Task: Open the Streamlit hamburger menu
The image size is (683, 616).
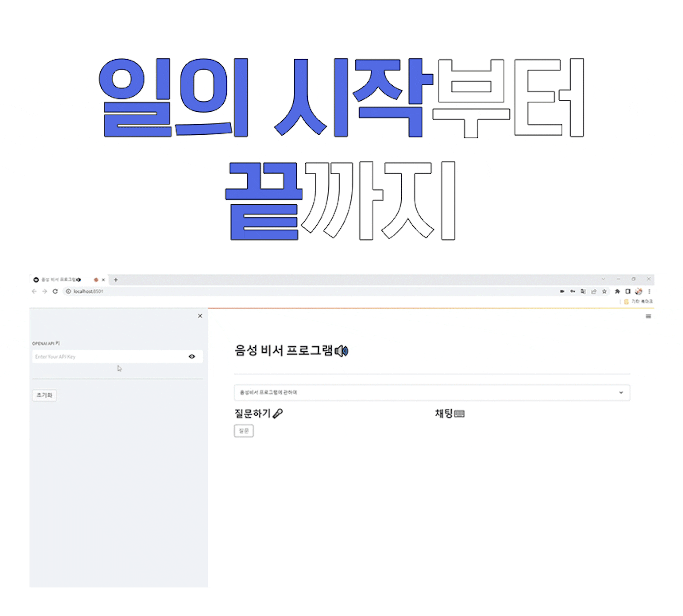Action: [648, 317]
